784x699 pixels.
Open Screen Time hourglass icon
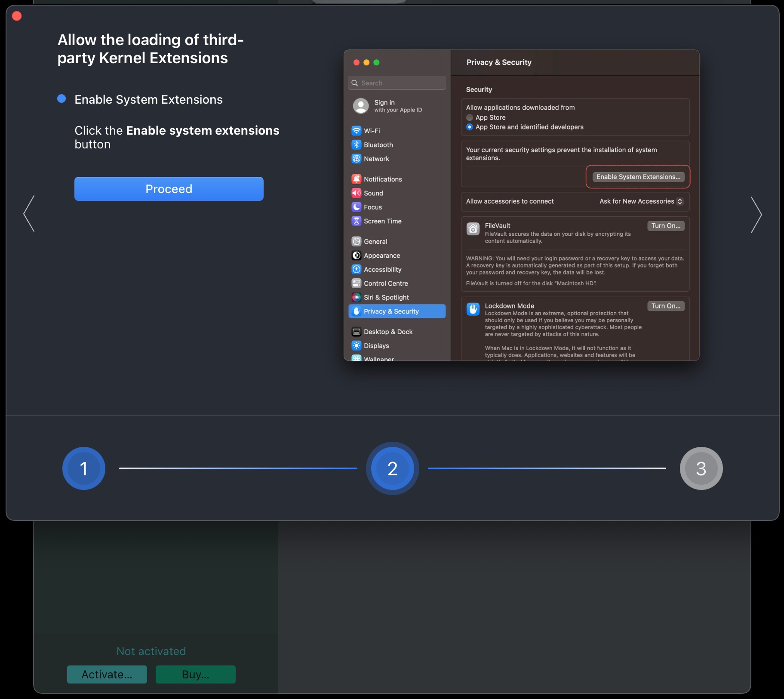pos(357,221)
